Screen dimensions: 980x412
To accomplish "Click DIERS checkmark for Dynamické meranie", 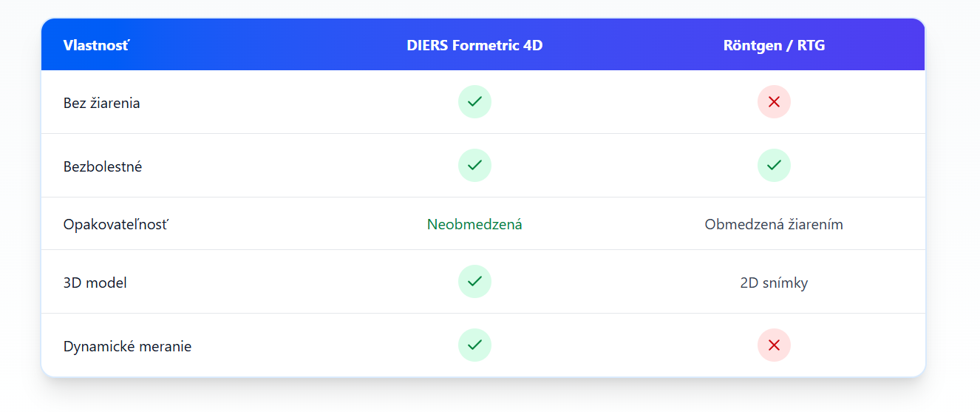I will point(474,345).
